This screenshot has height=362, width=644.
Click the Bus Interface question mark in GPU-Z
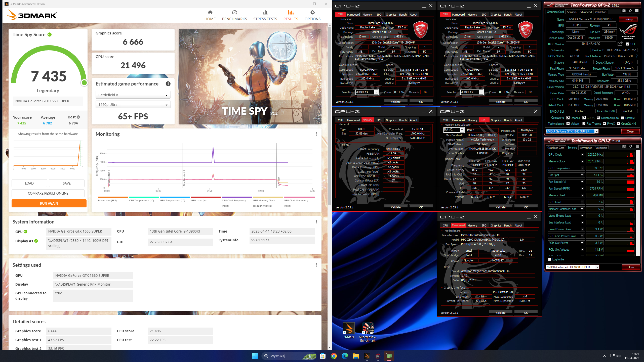(x=637, y=56)
